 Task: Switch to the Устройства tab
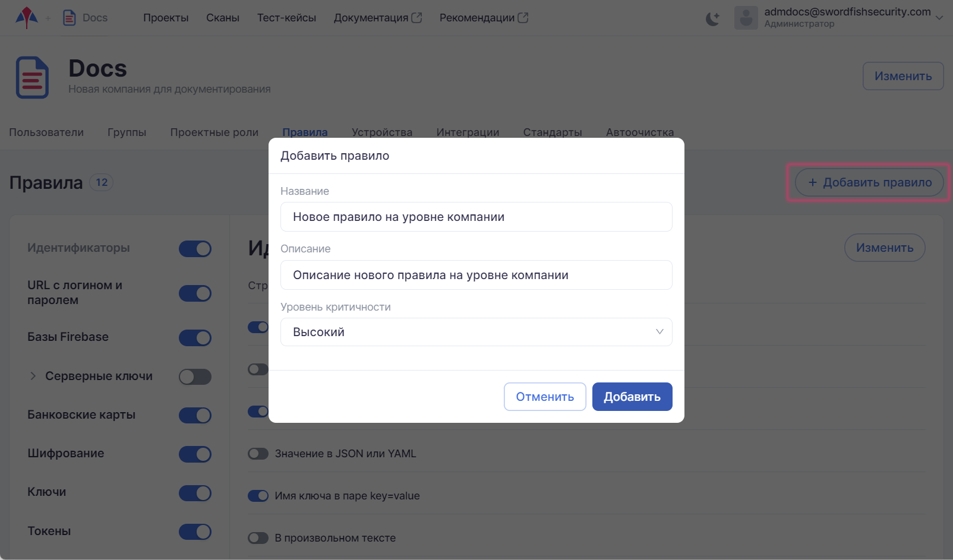pos(381,132)
